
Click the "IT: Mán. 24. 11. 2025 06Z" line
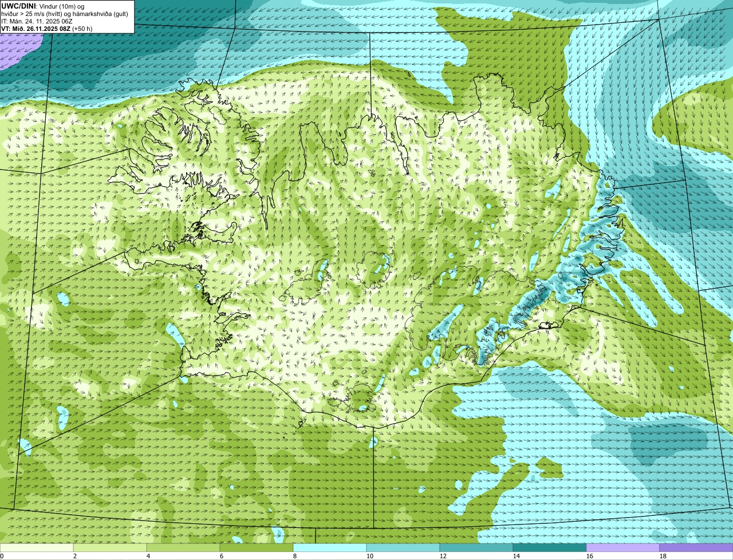37,21
